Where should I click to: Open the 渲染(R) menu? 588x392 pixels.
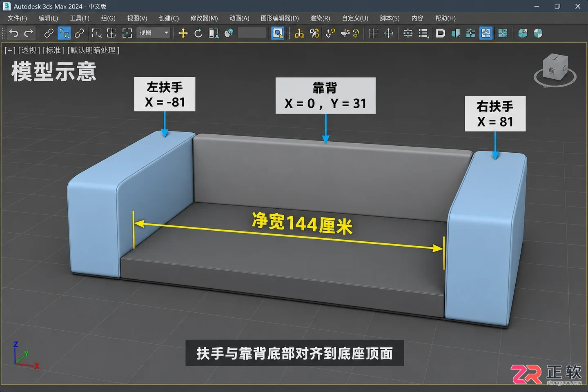coord(320,18)
